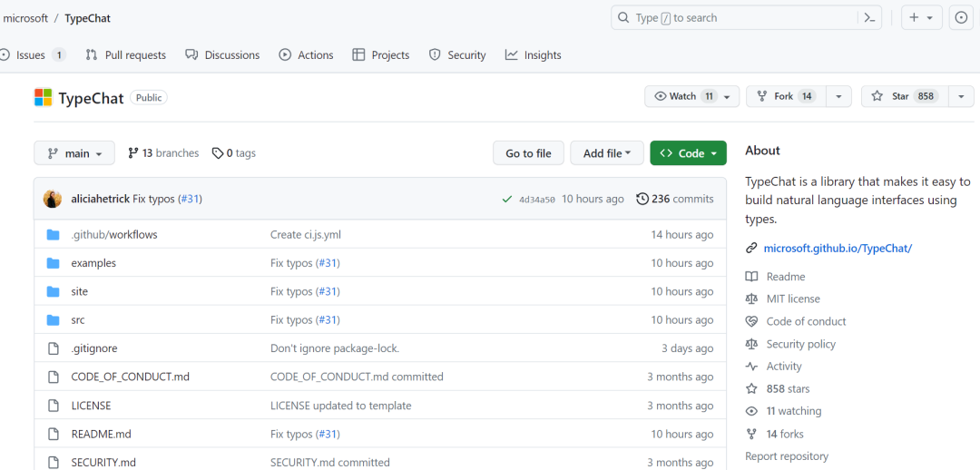This screenshot has height=470, width=980.
Task: Open the .gitignore file name
Action: pos(93,348)
